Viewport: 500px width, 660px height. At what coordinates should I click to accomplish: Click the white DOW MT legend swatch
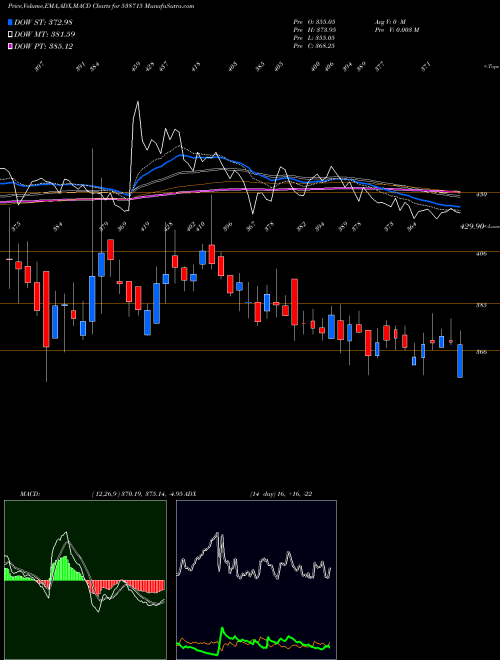(x=10, y=34)
